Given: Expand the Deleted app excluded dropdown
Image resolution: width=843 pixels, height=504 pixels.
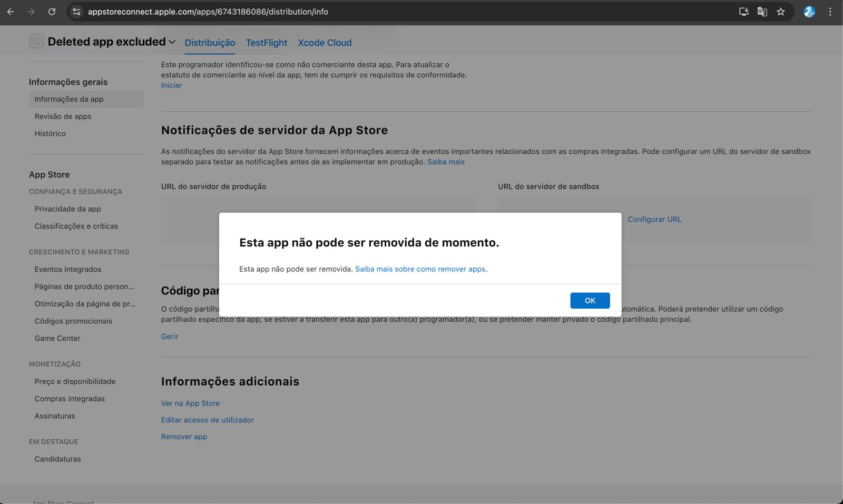Looking at the screenshot, I should point(172,42).
